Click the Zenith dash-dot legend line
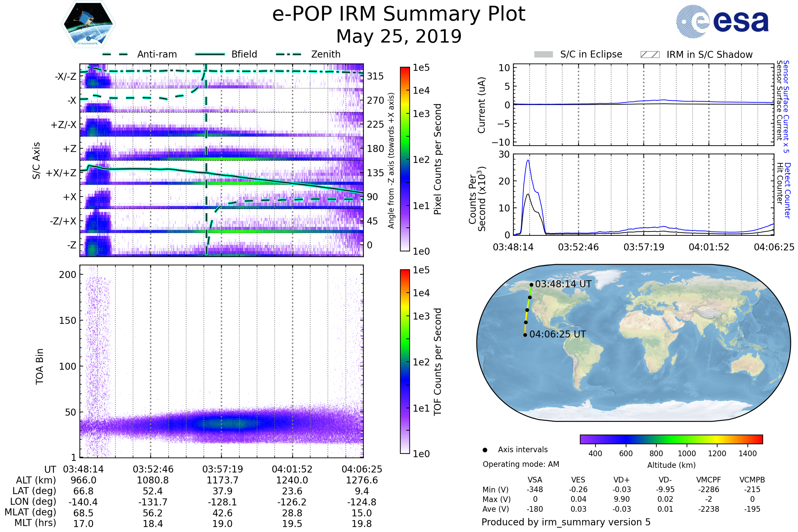Screen dimensions: 798x532 288,54
